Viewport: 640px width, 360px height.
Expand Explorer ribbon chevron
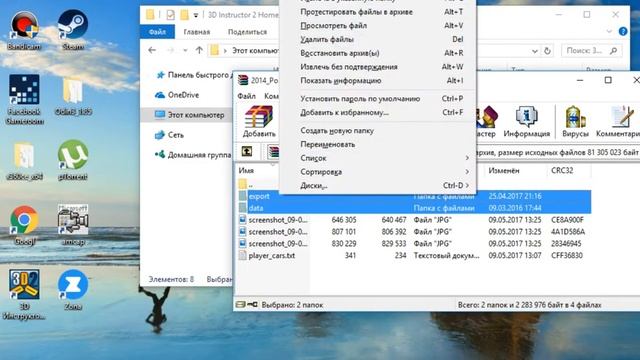click(609, 31)
